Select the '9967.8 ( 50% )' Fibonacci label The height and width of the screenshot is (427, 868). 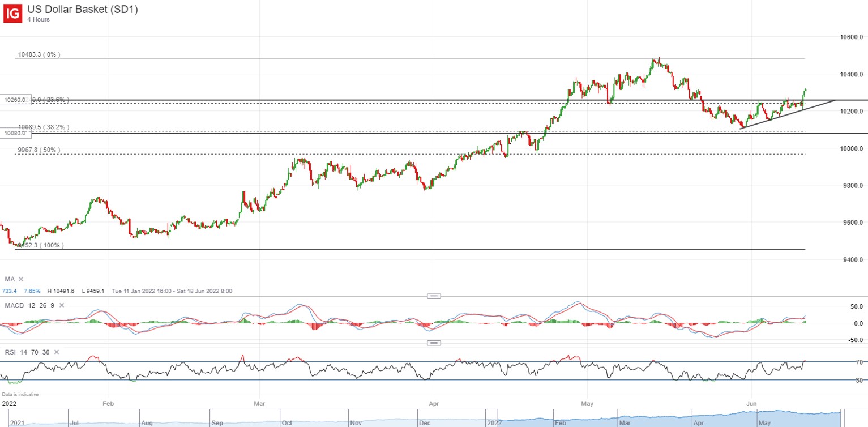39,150
